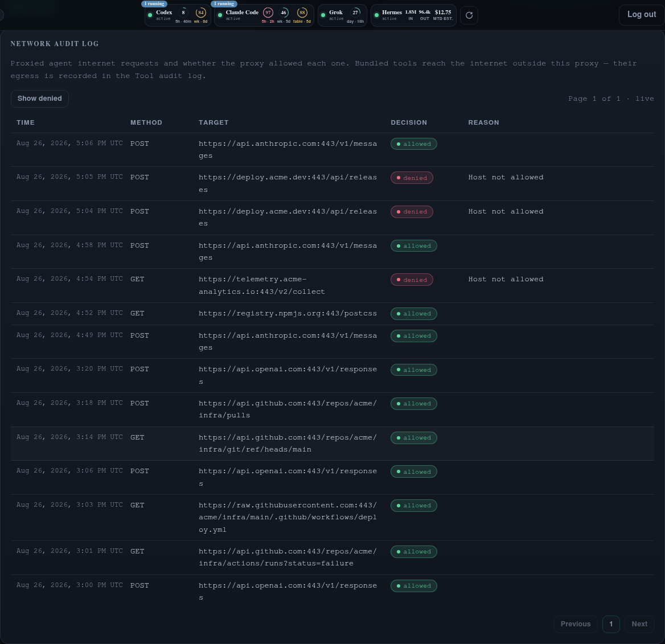Click the 3:20 PM api.openai.com target URL

click(288, 375)
